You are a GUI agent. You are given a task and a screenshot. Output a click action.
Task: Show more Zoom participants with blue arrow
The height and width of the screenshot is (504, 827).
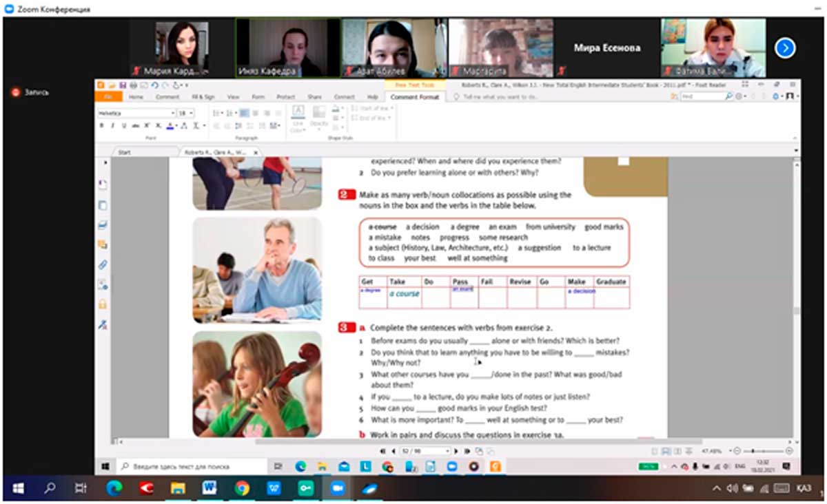[x=785, y=48]
